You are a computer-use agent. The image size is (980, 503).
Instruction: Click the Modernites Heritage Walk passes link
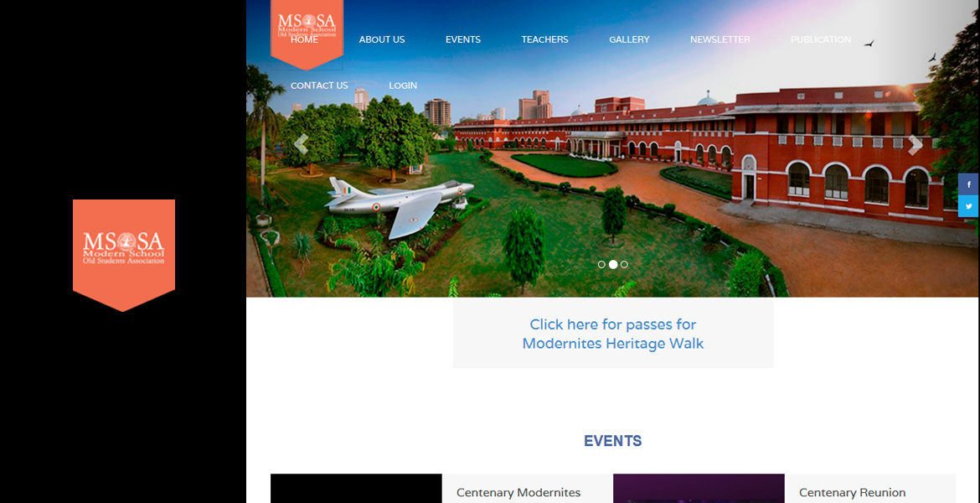click(x=613, y=334)
